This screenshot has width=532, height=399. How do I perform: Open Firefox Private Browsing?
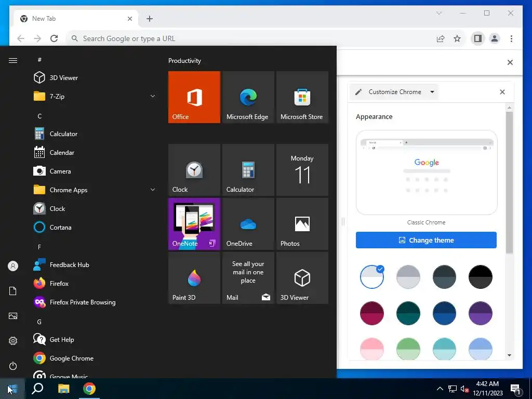(x=95, y=302)
